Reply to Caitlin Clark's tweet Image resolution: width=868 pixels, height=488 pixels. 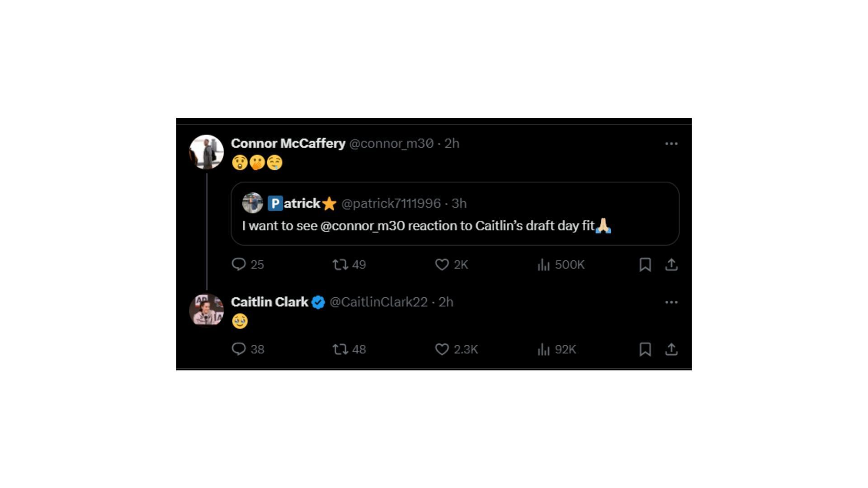[239, 349]
